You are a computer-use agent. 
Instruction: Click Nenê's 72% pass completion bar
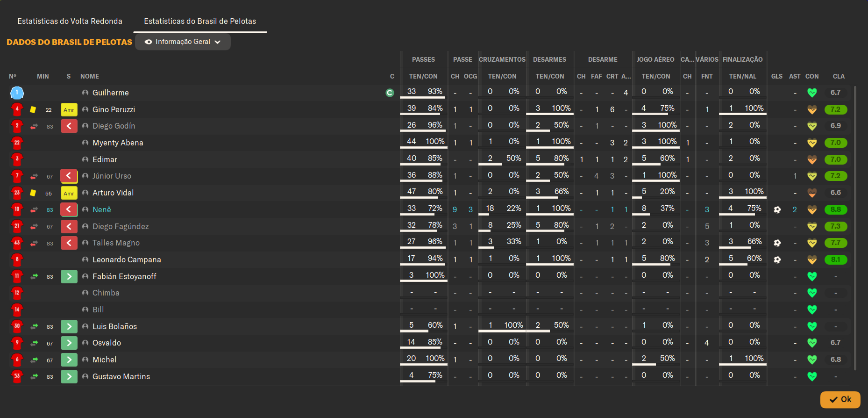[423, 215]
